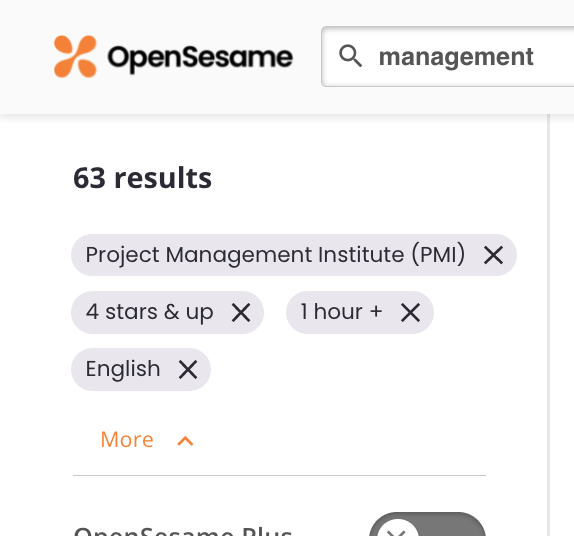Image resolution: width=574 pixels, height=536 pixels.
Task: Click the vertical divider beside the filter panel
Action: 549,325
